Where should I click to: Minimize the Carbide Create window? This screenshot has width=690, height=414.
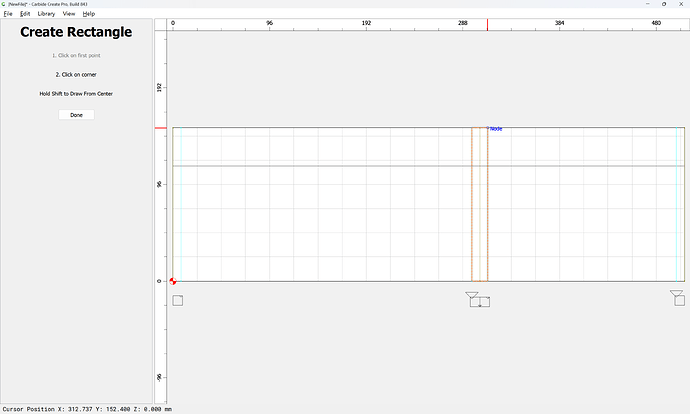(648, 4)
